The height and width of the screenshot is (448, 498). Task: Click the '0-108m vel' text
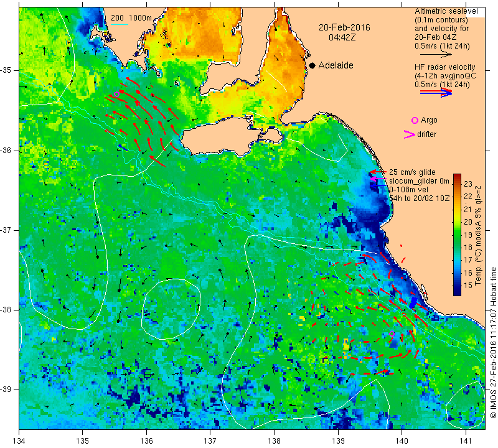(408, 190)
